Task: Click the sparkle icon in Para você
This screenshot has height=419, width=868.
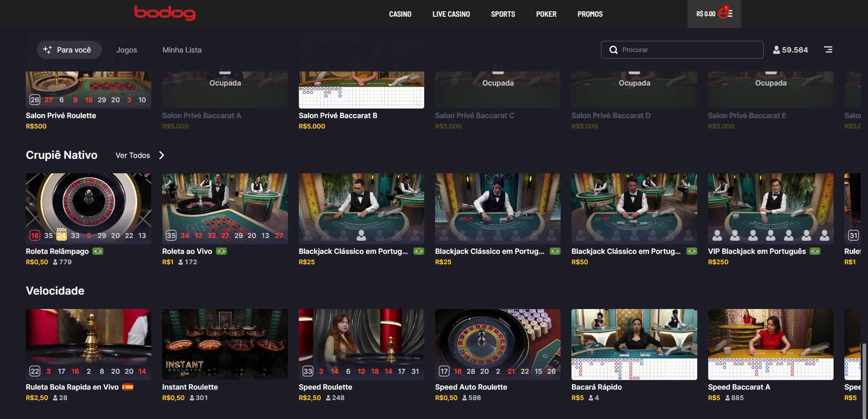Action: pyautogui.click(x=48, y=50)
